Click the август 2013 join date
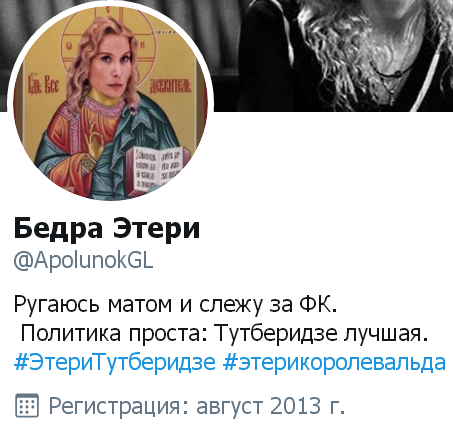This screenshot has width=453, height=432. coord(271,406)
